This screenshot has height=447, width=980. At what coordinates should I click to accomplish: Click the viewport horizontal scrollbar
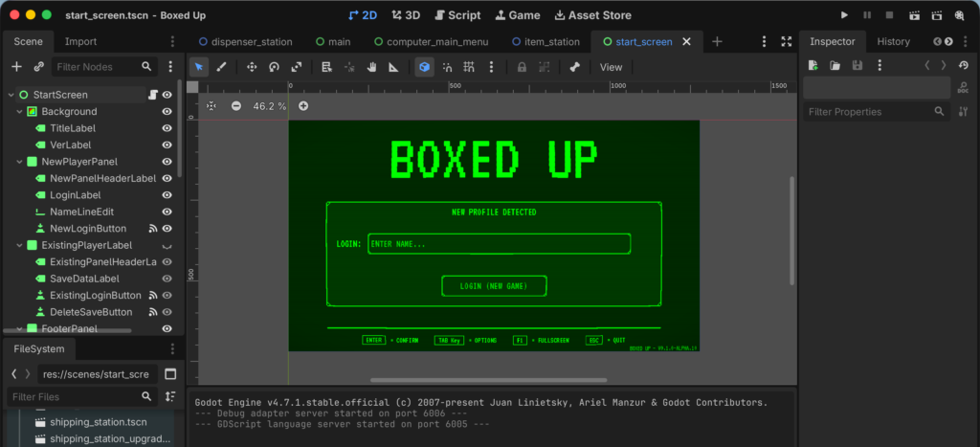[x=489, y=379]
